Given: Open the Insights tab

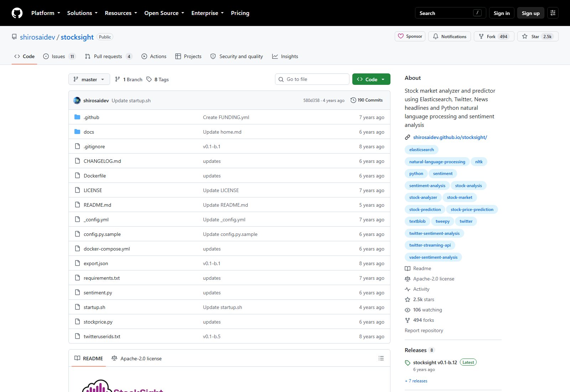Looking at the screenshot, I should click(x=285, y=56).
